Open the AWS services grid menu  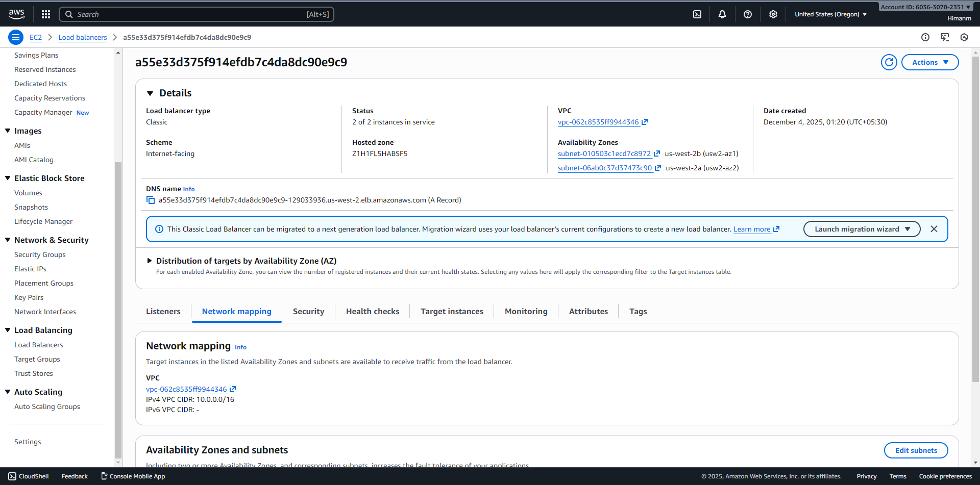point(46,14)
